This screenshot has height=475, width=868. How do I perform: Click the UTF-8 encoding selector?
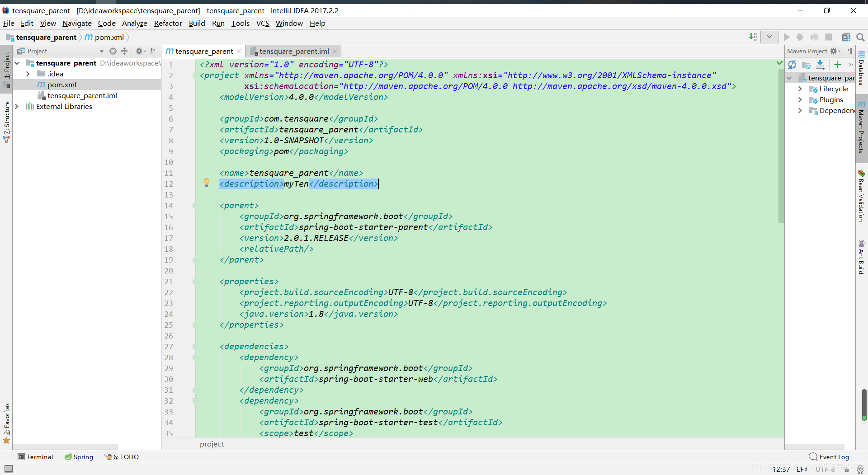826,470
